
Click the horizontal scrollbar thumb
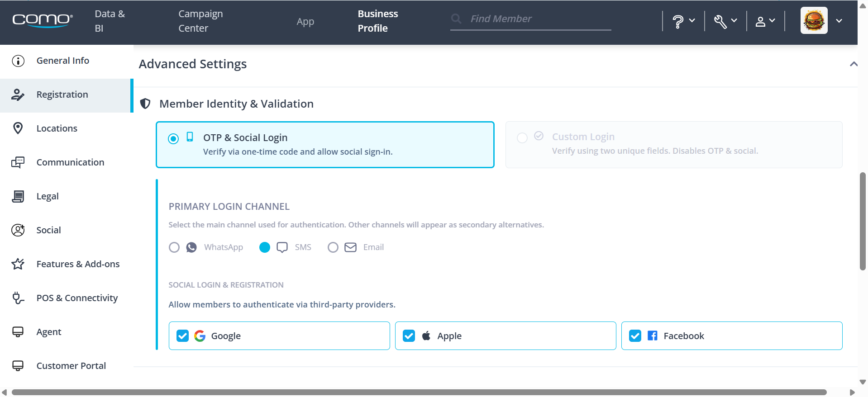click(419, 392)
